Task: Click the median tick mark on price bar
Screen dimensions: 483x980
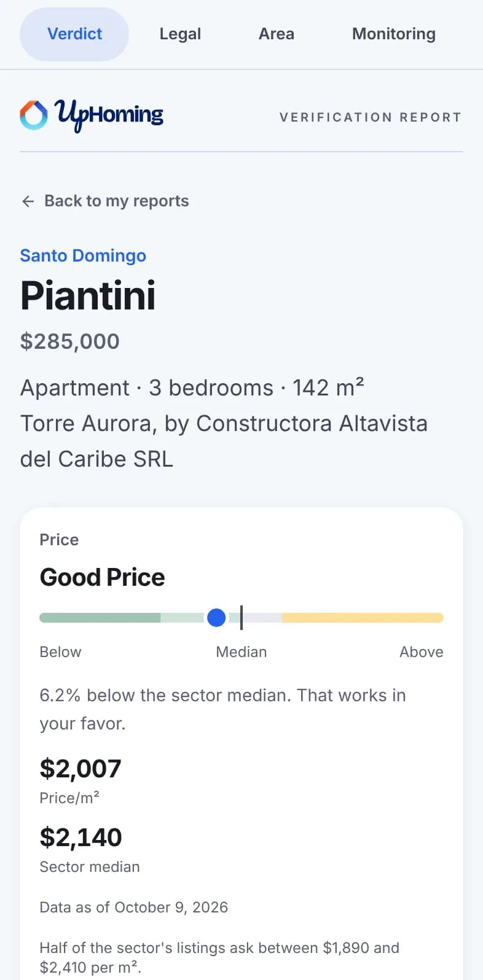Action: [x=241, y=618]
